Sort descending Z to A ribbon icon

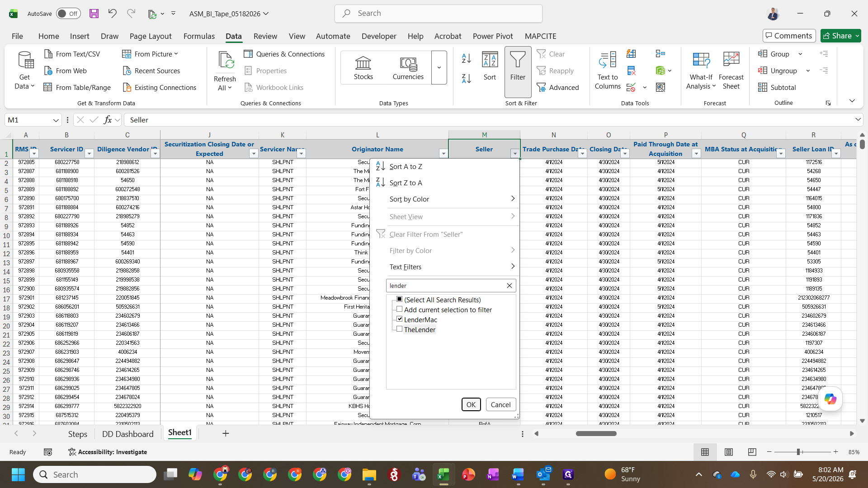pos(467,79)
